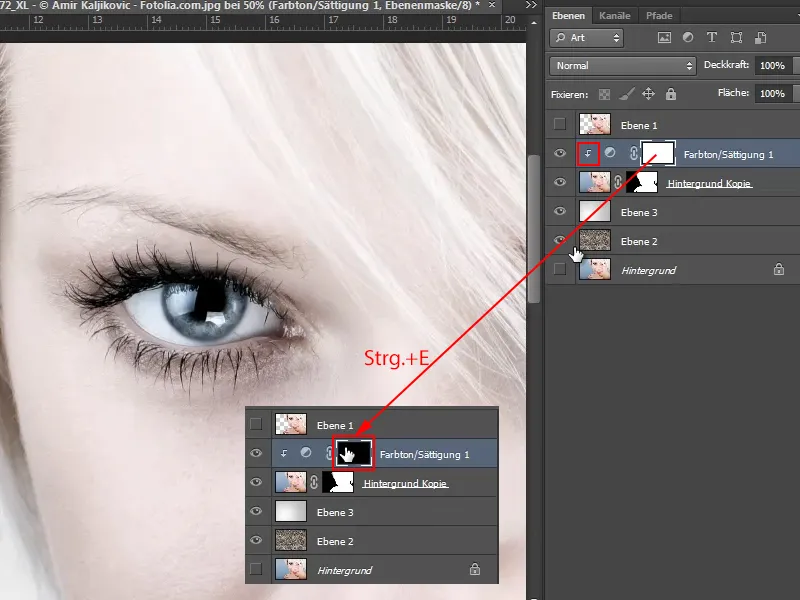Switch to the Kanäle tab

(x=614, y=16)
